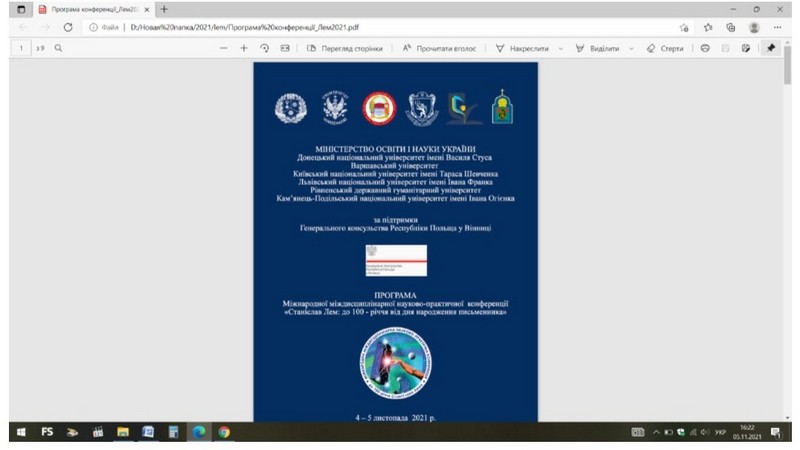Open the Favorites list
This screenshot has height=450, width=800.
[x=708, y=28]
